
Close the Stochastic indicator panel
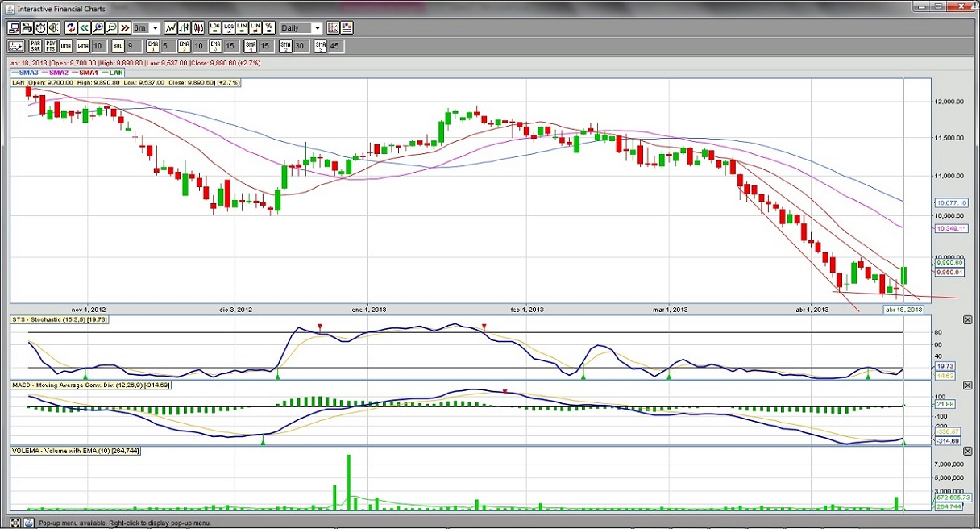pos(968,320)
